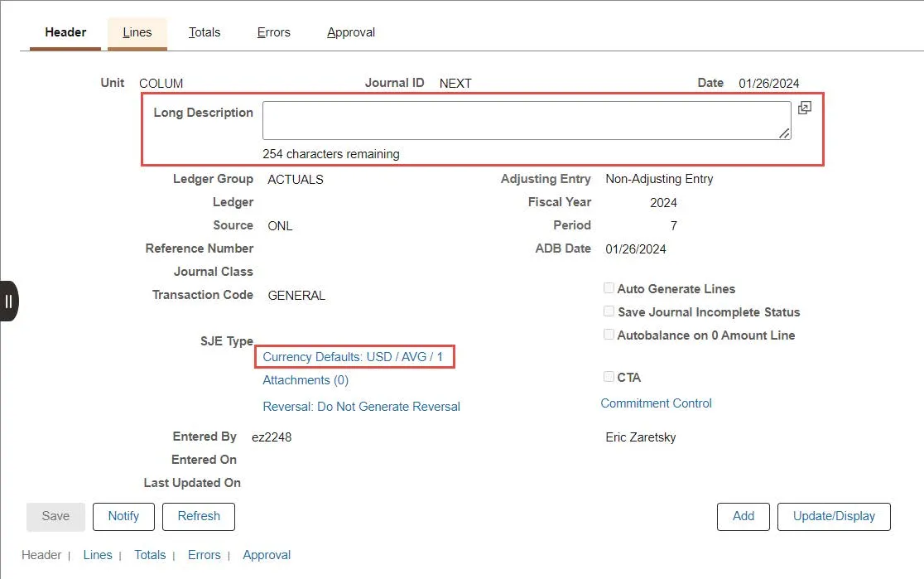Click the Add button

(x=743, y=517)
